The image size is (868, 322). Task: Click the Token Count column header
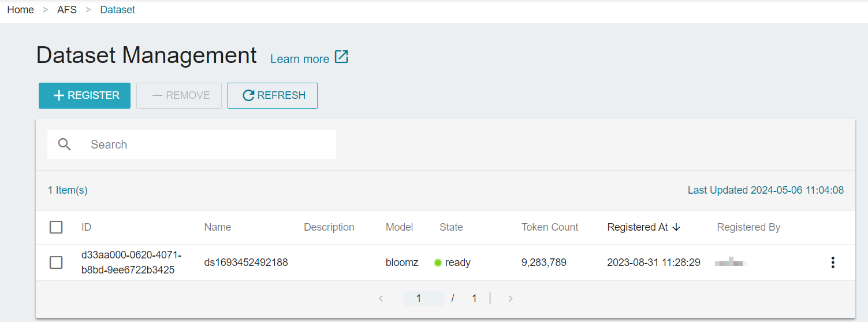point(550,227)
